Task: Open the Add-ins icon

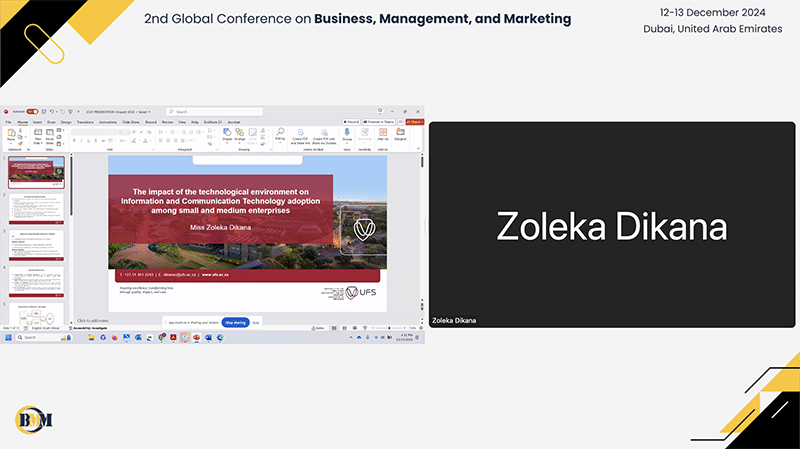Action: [383, 134]
